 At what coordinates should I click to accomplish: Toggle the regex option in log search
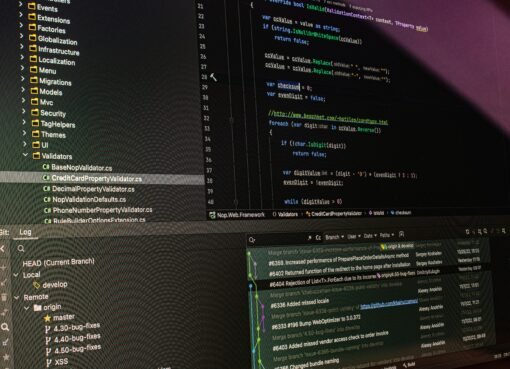pos(309,237)
